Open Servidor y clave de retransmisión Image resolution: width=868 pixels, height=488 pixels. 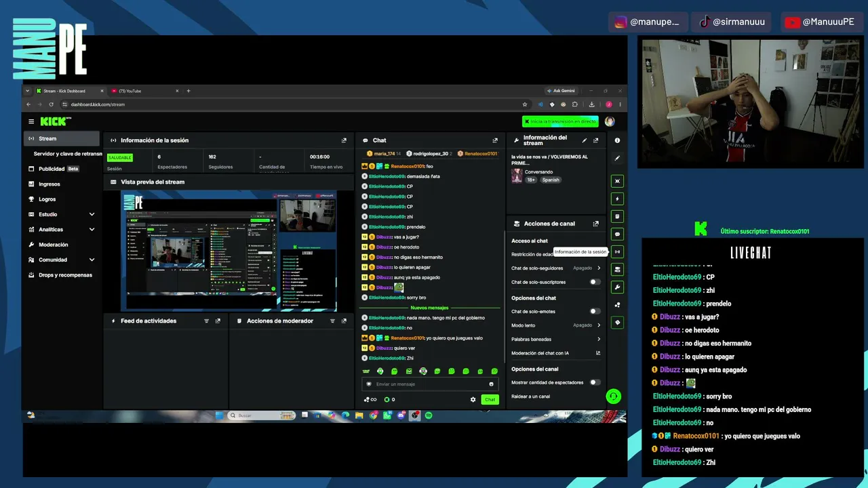pos(67,154)
